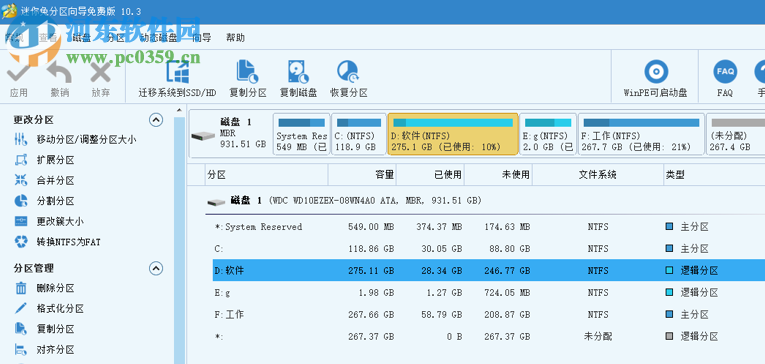Select the D:软件 partition row
Image resolution: width=765 pixels, height=364 pixels.
click(489, 270)
